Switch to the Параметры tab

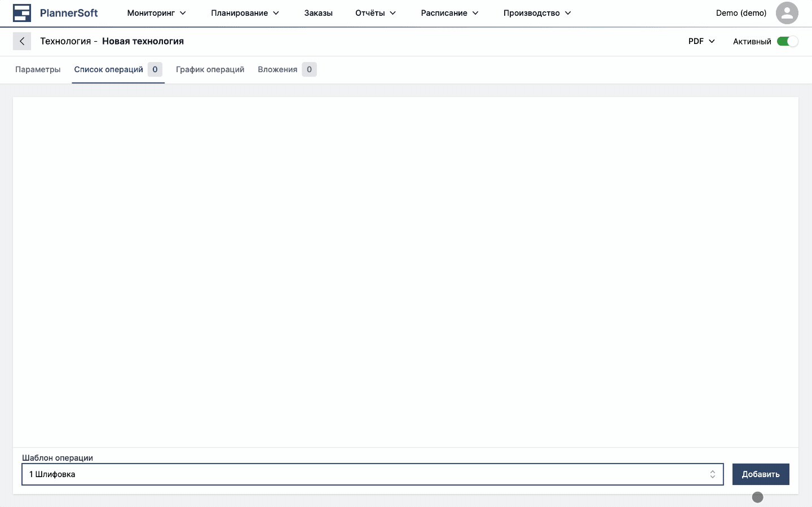click(x=38, y=69)
